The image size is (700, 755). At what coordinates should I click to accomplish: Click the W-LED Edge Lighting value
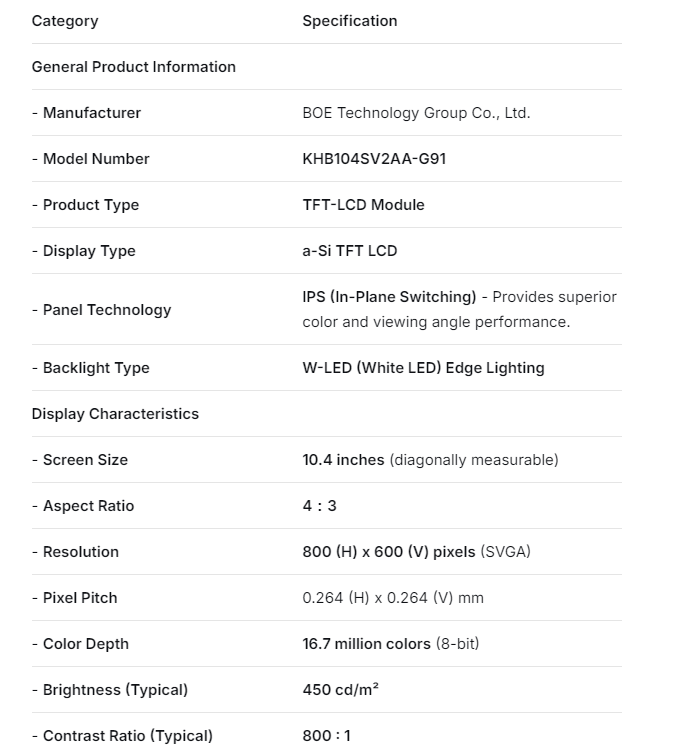[423, 368]
